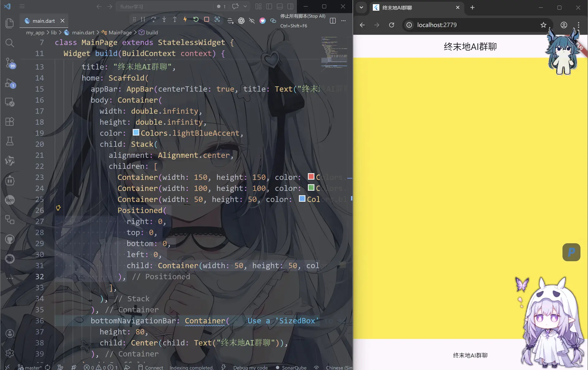Select the 终末地AI群聊 browser tab

pos(417,7)
